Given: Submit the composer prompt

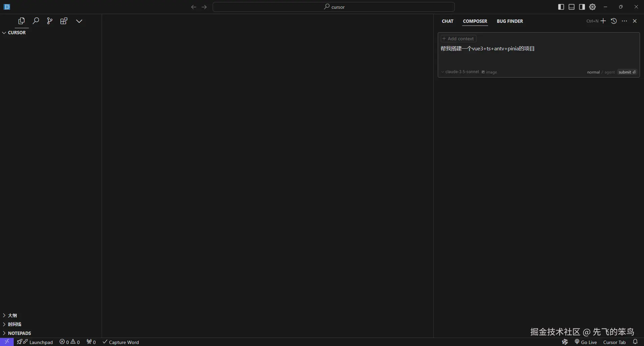Looking at the screenshot, I should click(627, 72).
